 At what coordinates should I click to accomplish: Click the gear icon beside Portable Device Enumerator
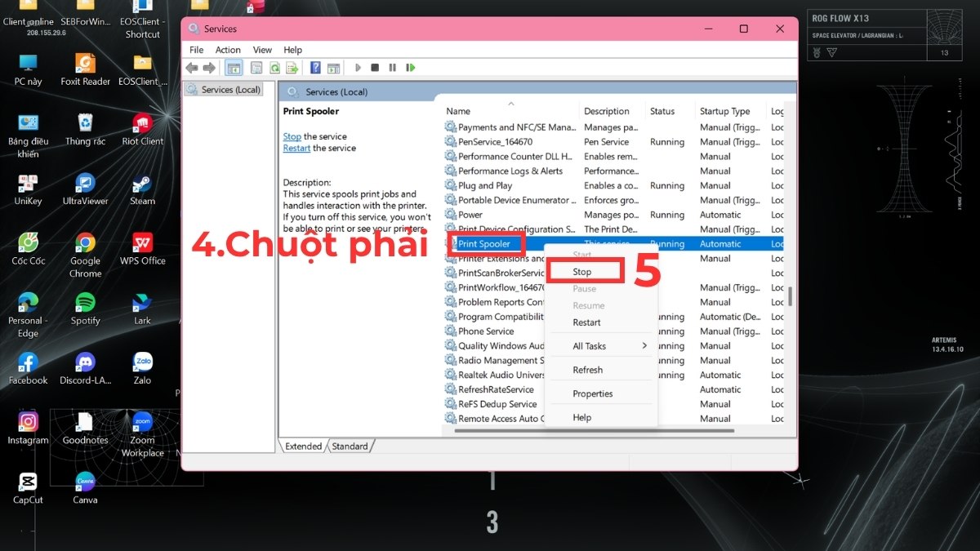(x=450, y=200)
